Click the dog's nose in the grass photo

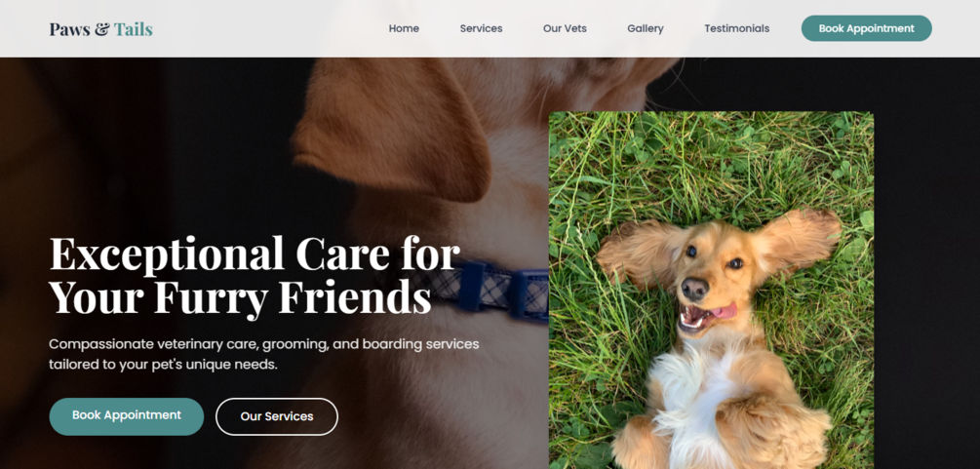695,289
